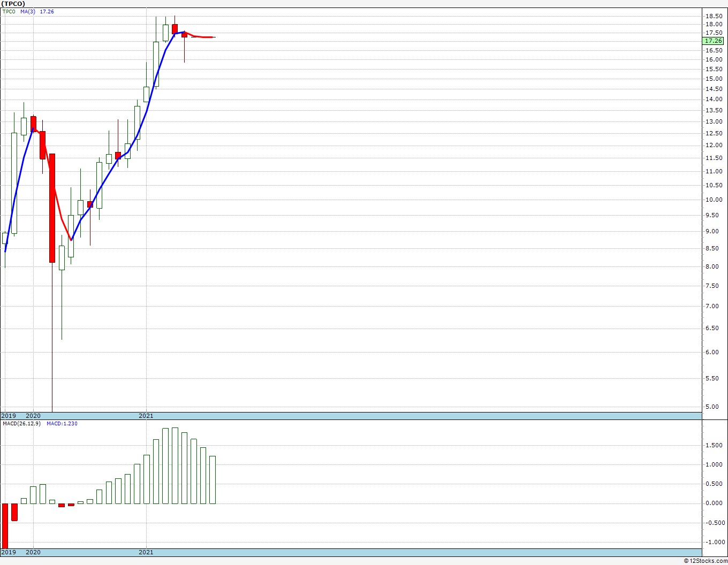Image resolution: width=728 pixels, height=565 pixels.
Task: Click the 1.500 MACD axis label
Action: pos(714,445)
